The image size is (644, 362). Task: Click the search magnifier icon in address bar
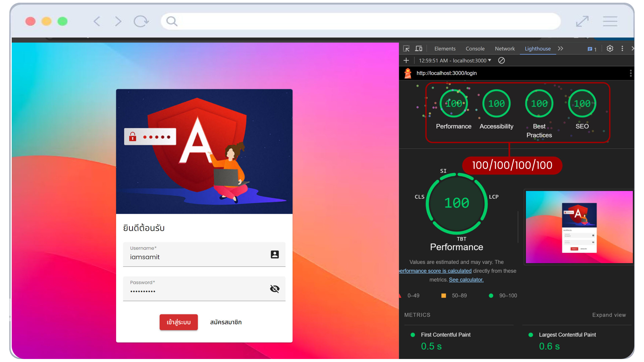pyautogui.click(x=172, y=21)
